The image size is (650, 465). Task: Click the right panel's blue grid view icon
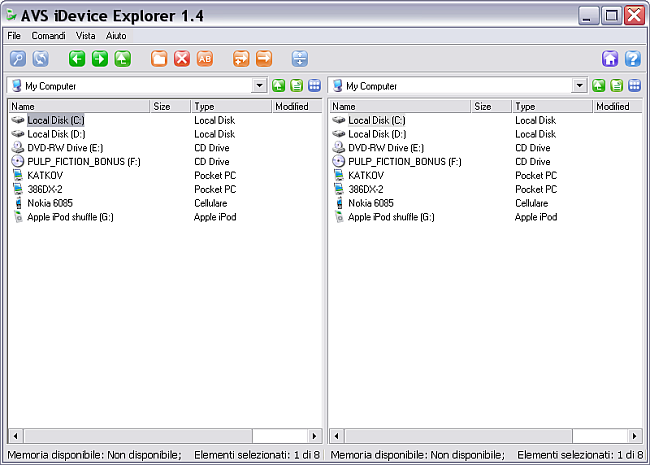click(x=635, y=86)
